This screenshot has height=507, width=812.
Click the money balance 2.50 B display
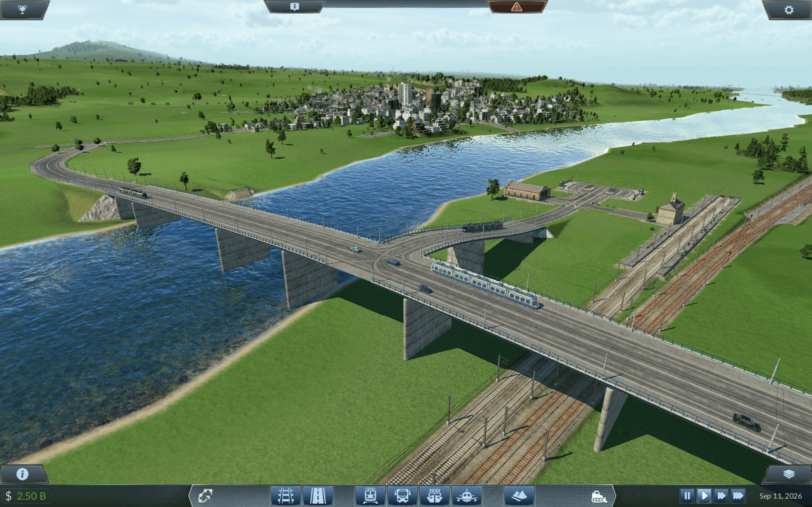tap(26, 496)
